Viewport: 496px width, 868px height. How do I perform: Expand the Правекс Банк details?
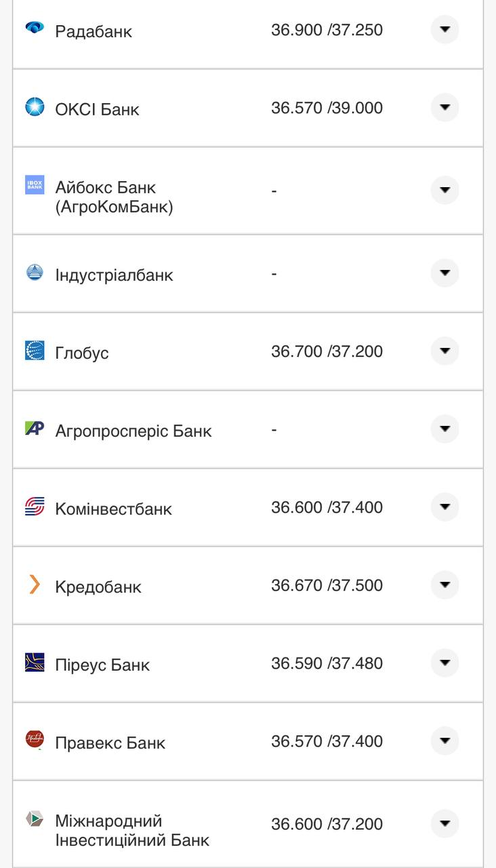tap(445, 741)
